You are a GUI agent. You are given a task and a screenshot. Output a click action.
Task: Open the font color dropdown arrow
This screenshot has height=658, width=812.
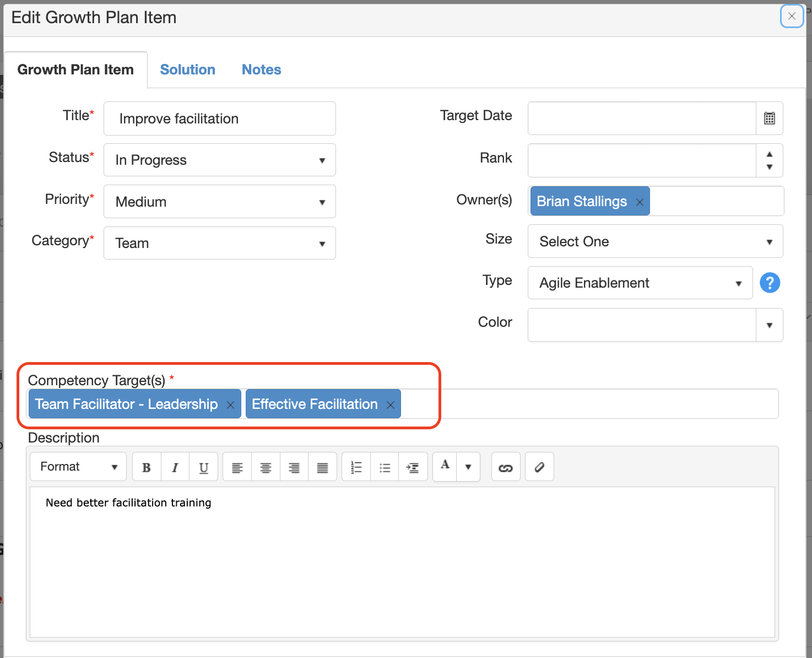[x=468, y=467]
